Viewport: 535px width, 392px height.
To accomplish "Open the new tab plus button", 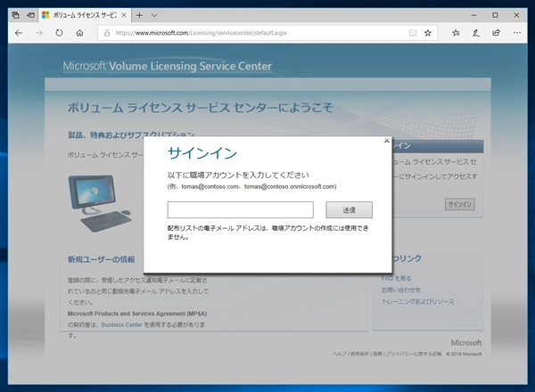I will coord(139,15).
